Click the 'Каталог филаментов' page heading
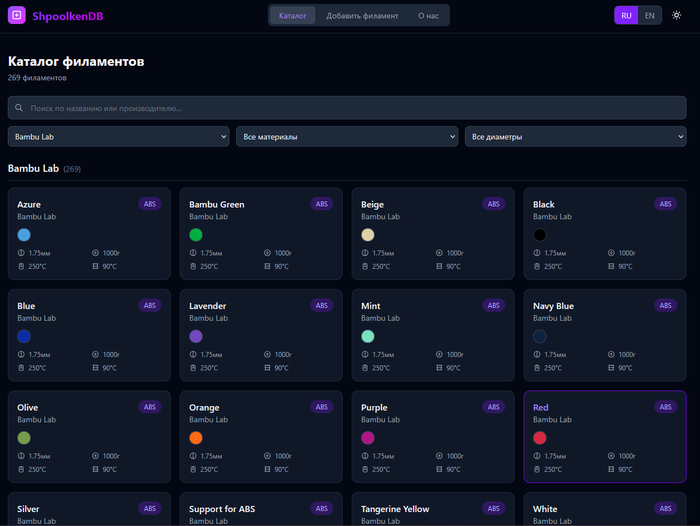Screen dimensions: 700x526 (76, 61)
